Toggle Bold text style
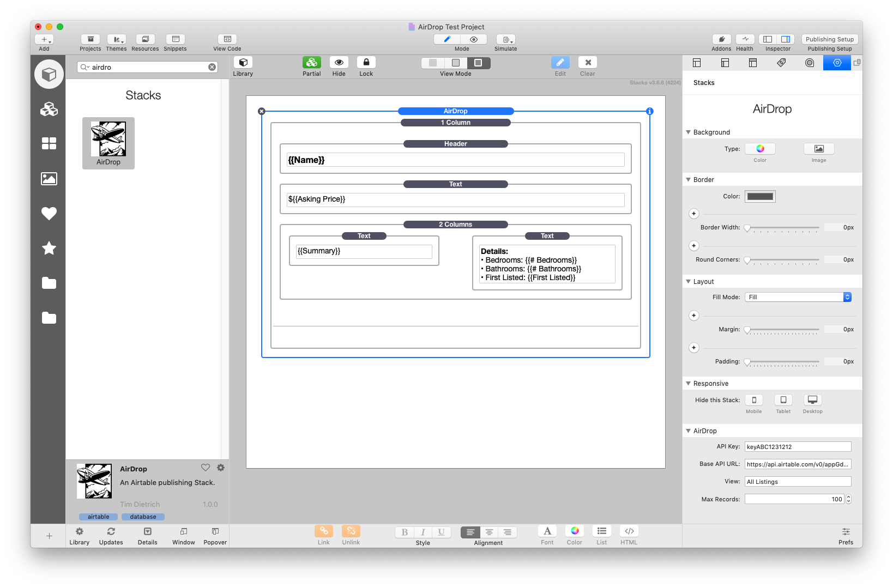Viewport: 893px width, 588px height. [x=405, y=532]
